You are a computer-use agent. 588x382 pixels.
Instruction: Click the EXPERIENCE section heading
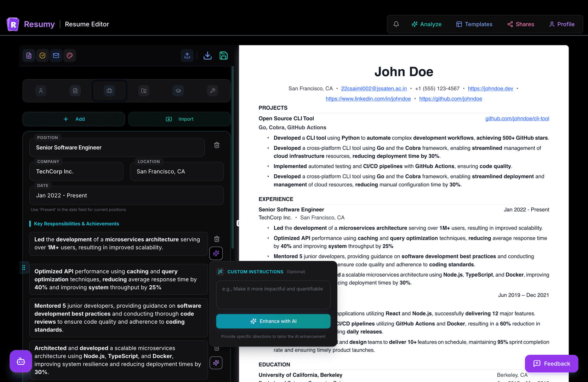point(276,199)
